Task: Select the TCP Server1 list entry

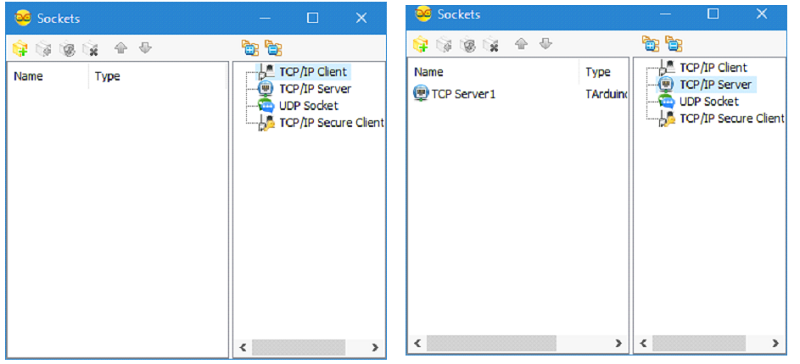Action: pos(463,94)
